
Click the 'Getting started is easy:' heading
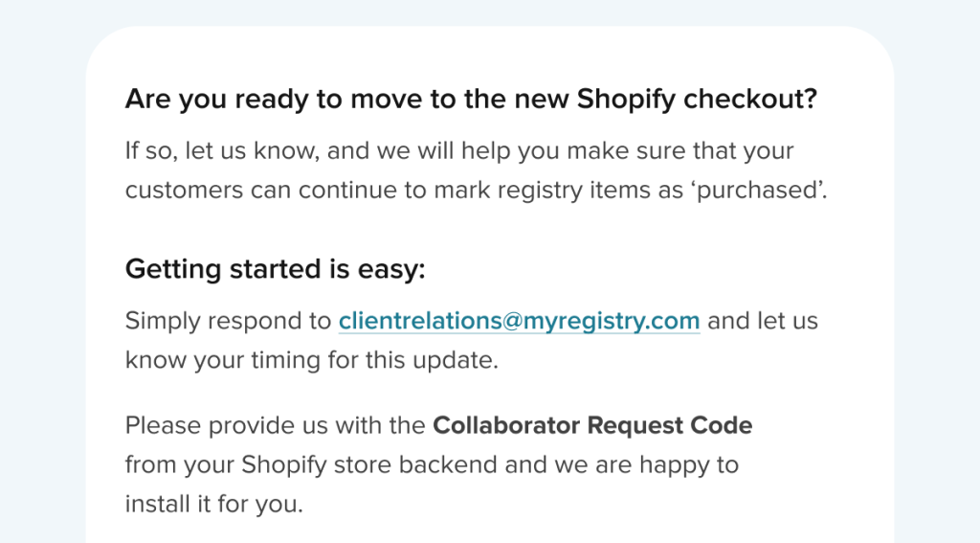point(275,269)
